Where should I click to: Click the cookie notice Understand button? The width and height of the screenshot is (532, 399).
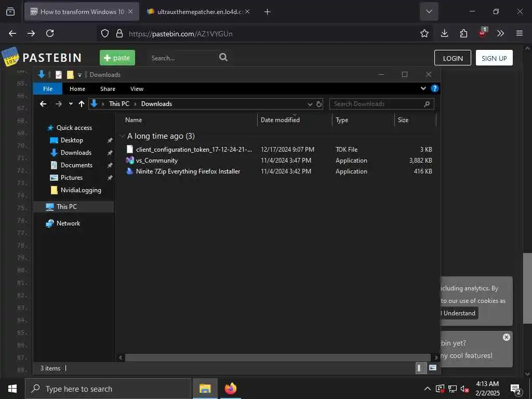[x=459, y=313]
